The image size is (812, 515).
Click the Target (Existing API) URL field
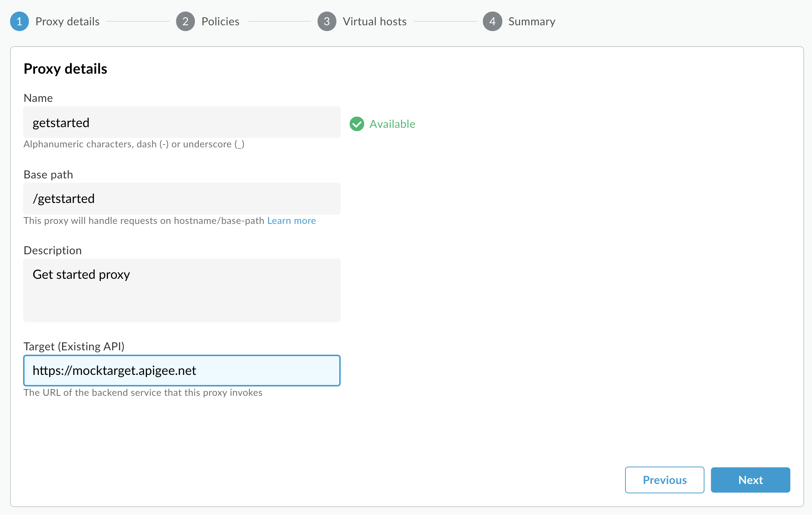[x=182, y=371]
